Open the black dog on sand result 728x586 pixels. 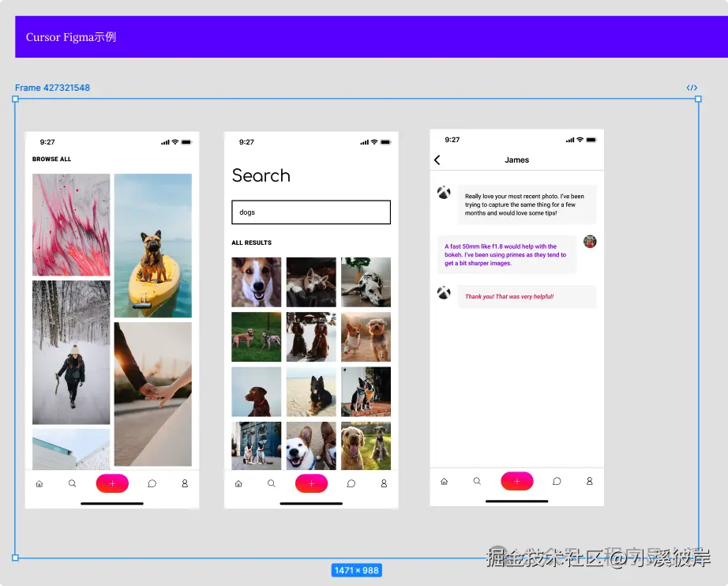click(x=311, y=392)
